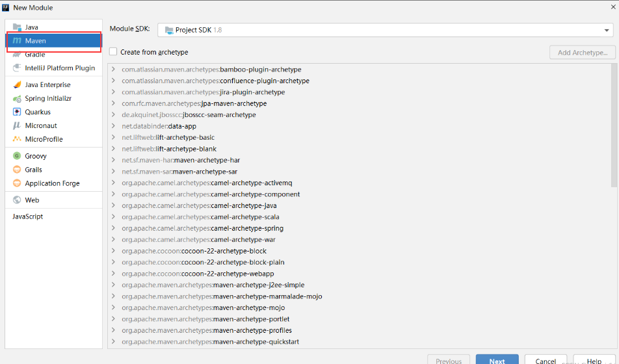619x364 pixels.
Task: Select Java module type
Action: point(54,27)
